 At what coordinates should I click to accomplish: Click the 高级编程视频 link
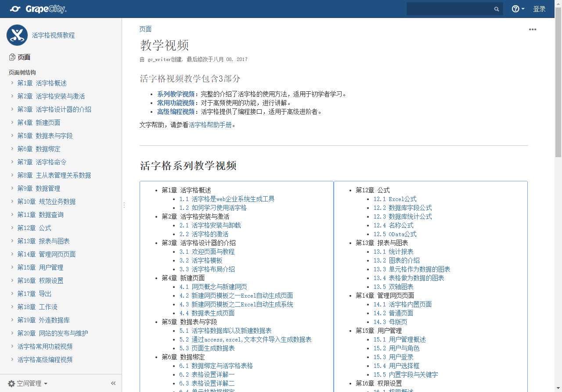pyautogui.click(x=176, y=111)
